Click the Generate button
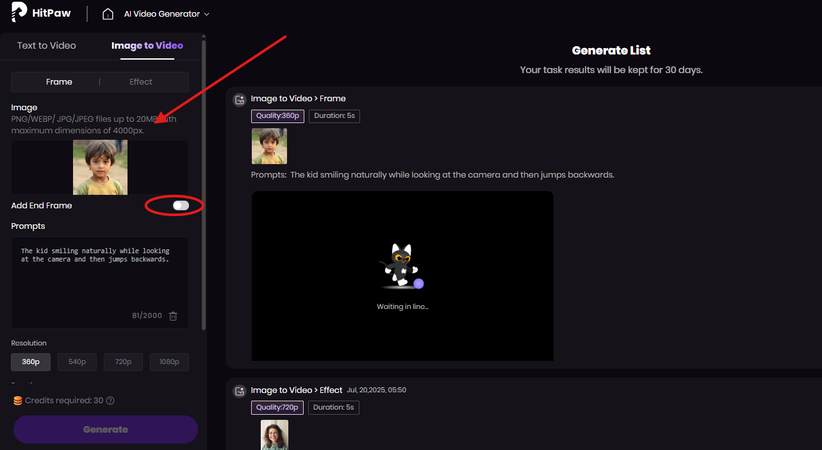822x450 pixels. (105, 430)
